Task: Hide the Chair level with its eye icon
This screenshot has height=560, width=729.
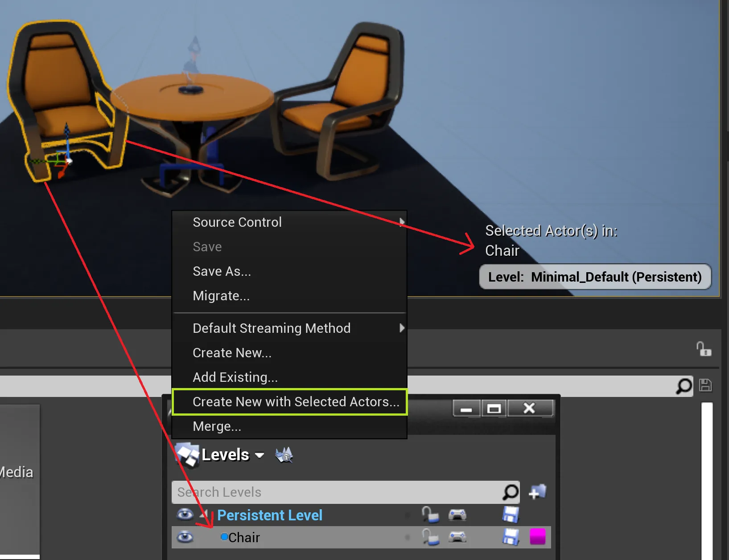Action: tap(185, 537)
